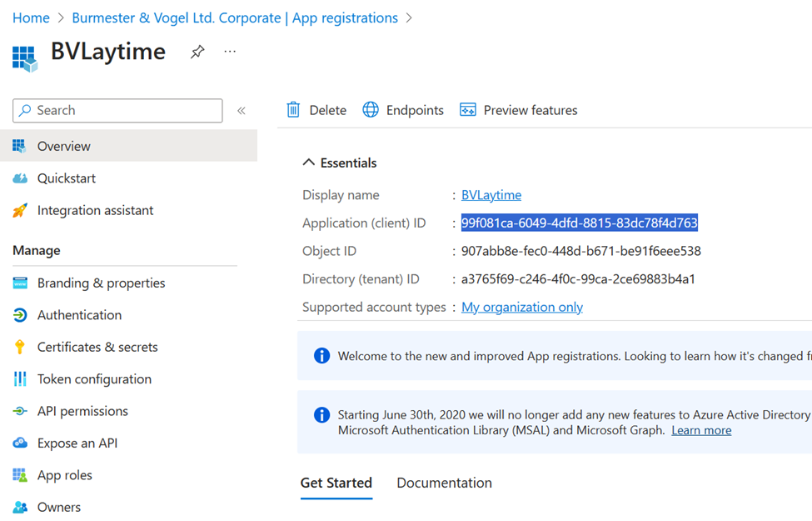Click the Endpoints globe icon
The width and height of the screenshot is (812, 521).
[x=371, y=110]
